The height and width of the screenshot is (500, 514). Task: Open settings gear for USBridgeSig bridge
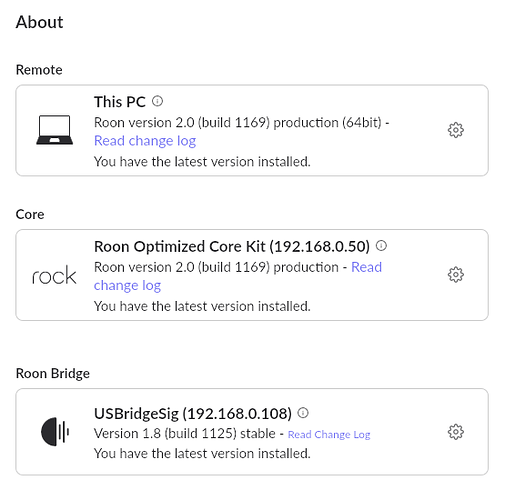456,432
